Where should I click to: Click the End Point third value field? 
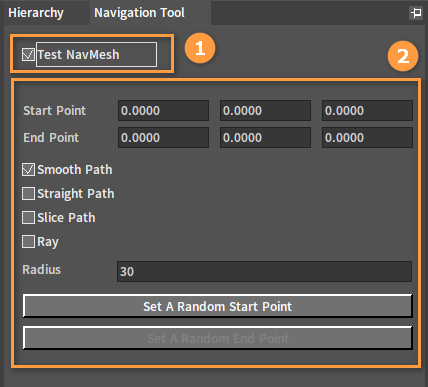(367, 137)
